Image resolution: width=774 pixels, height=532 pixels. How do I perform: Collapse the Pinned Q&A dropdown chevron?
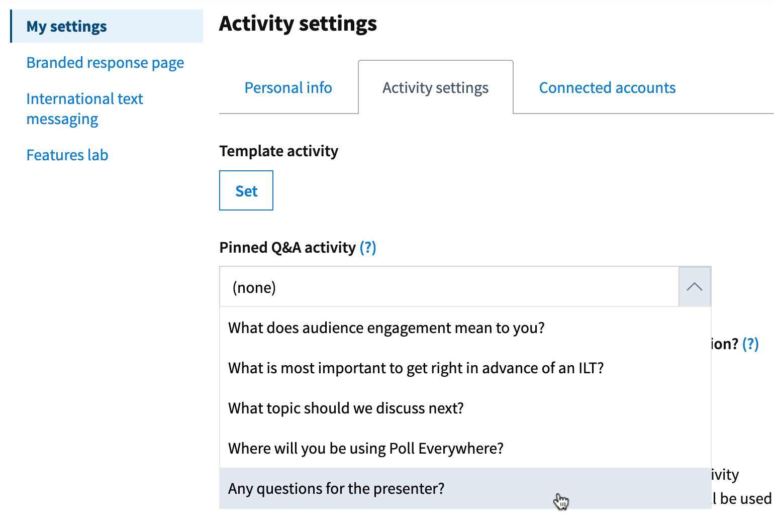point(695,286)
